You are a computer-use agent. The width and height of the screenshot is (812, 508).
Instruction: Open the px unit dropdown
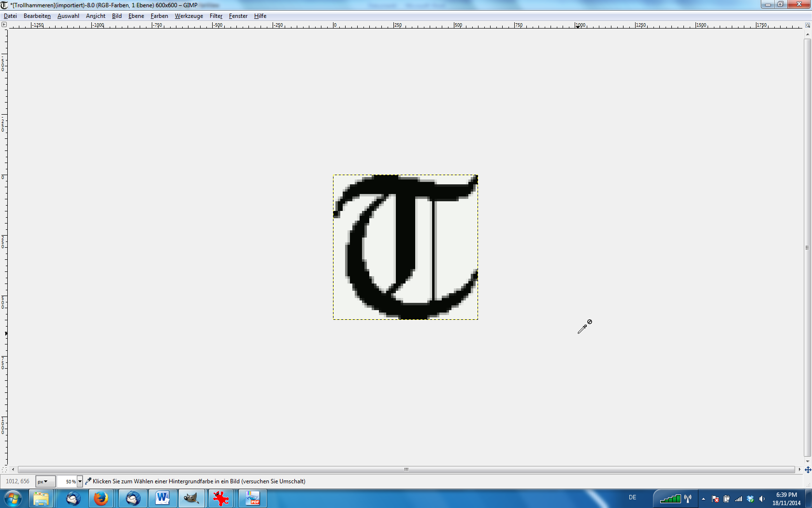(45, 481)
